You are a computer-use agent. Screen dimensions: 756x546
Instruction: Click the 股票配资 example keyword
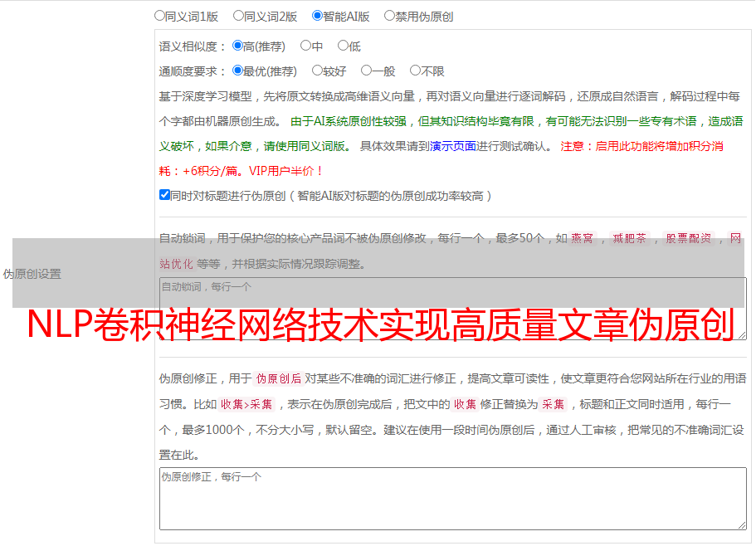689,238
